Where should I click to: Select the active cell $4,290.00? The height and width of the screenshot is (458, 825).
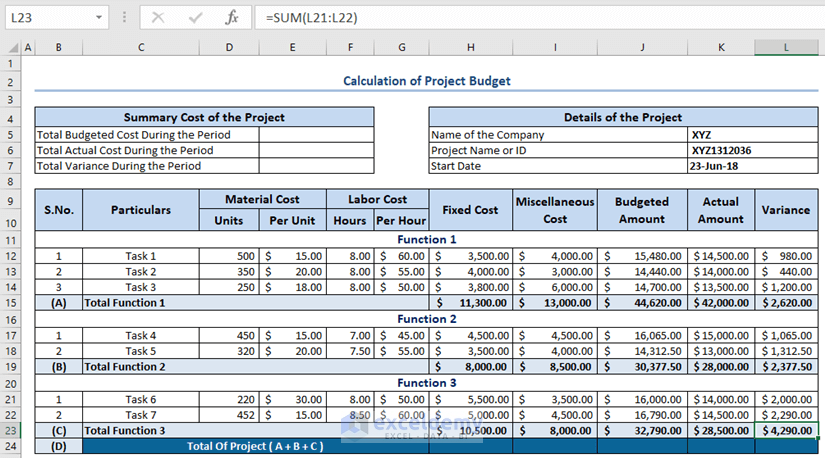tap(786, 431)
